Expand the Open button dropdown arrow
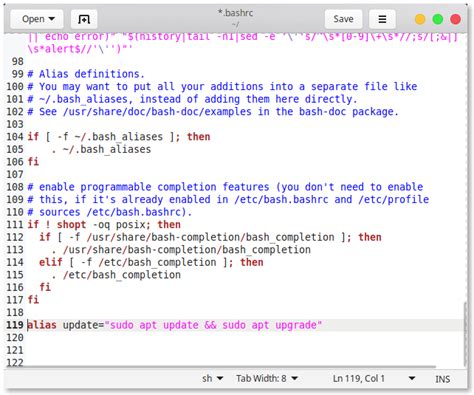The image size is (474, 395). (52, 19)
